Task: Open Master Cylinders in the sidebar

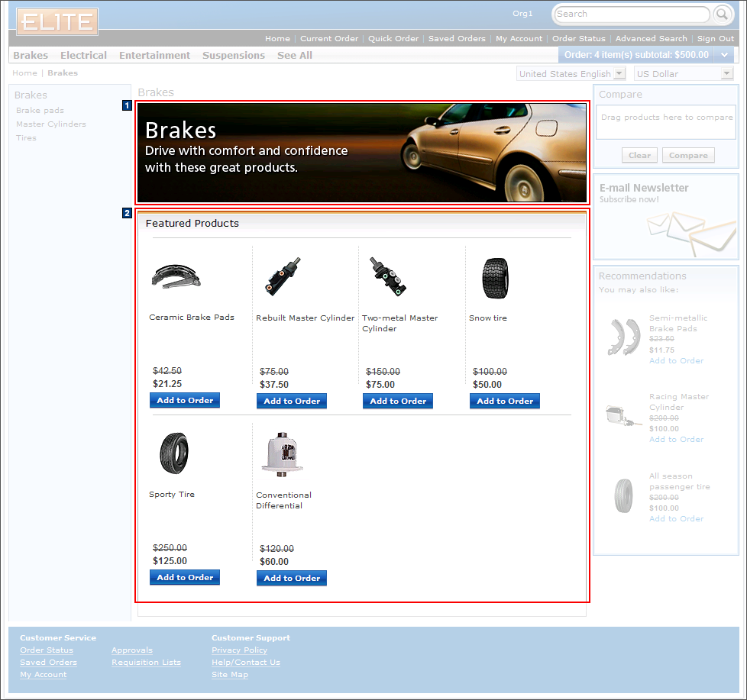Action: pyautogui.click(x=51, y=124)
